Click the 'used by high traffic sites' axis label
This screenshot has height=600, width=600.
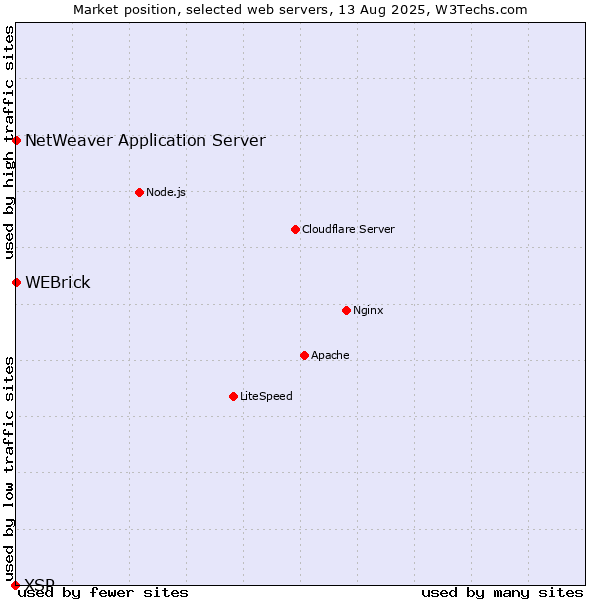[x=9, y=142]
